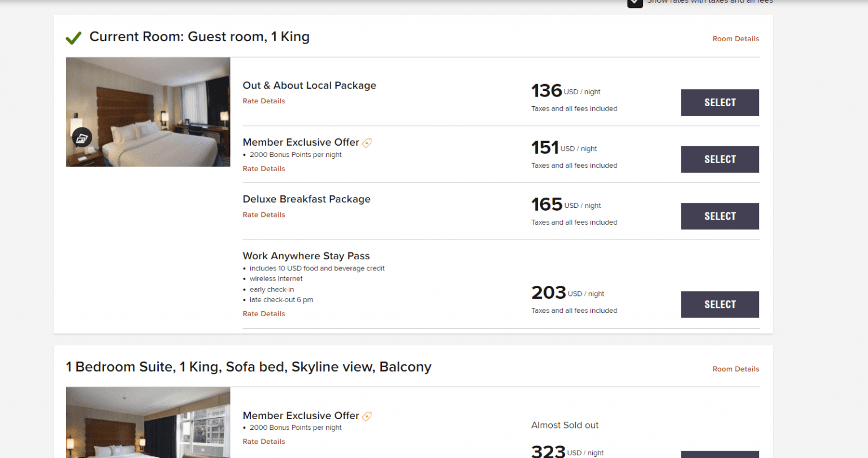Viewport: 868px width, 458px height.
Task: Select the Work Anywhere Stay Pass rate
Action: pos(720,304)
